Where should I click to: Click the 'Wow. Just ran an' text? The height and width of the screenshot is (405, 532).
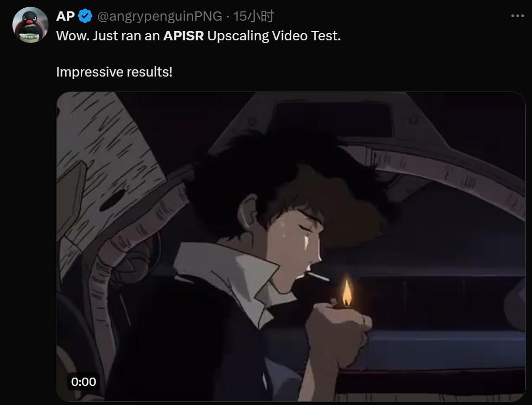(x=108, y=36)
